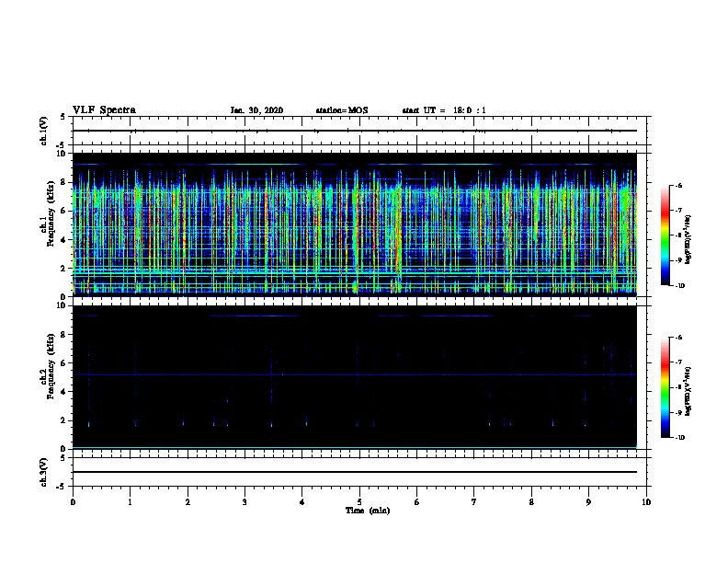Click the ch.1 "Frequency (kHz)" axis label
This screenshot has height=563, width=728.
51,214
